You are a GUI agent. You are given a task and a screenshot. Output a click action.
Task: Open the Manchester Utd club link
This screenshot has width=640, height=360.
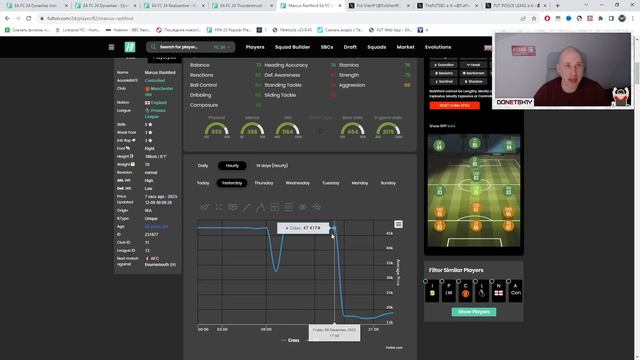pyautogui.click(x=160, y=91)
